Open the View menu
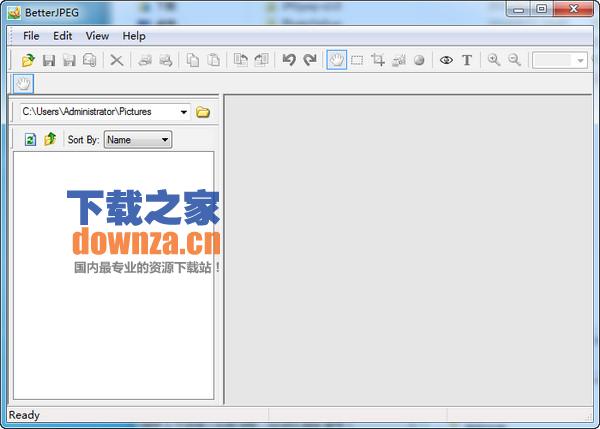The height and width of the screenshot is (429, 600). click(97, 36)
